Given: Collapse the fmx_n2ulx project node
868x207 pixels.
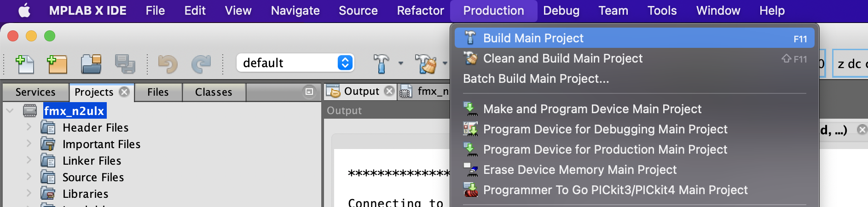Looking at the screenshot, I should click(10, 110).
